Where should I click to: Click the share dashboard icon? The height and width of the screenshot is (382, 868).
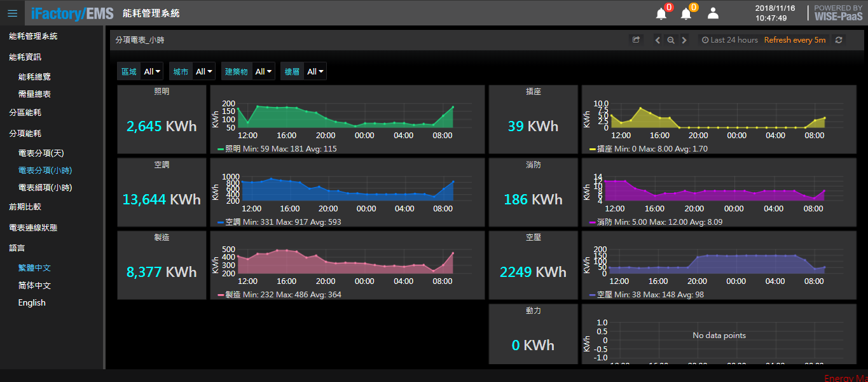(x=636, y=40)
